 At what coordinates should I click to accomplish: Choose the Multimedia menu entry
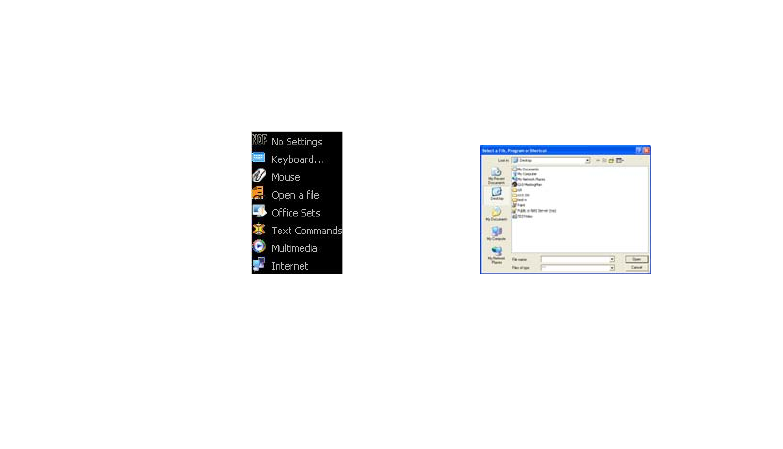pyautogui.click(x=297, y=248)
